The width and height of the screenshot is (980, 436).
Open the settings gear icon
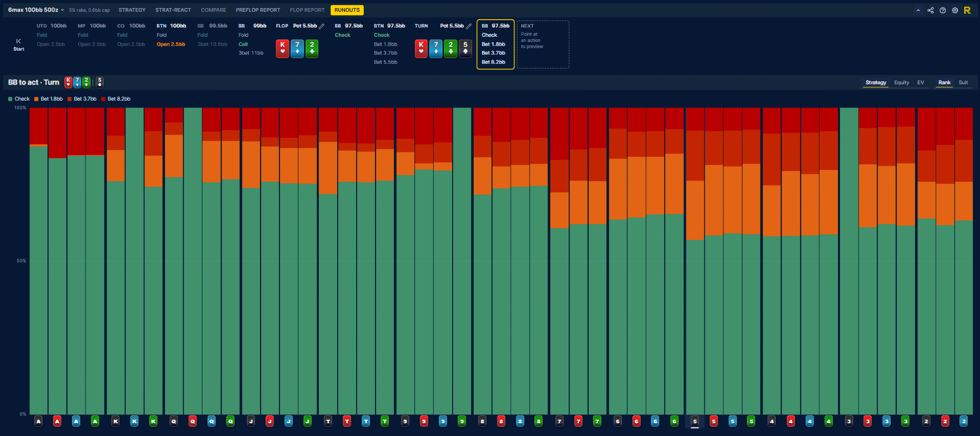tap(955, 10)
